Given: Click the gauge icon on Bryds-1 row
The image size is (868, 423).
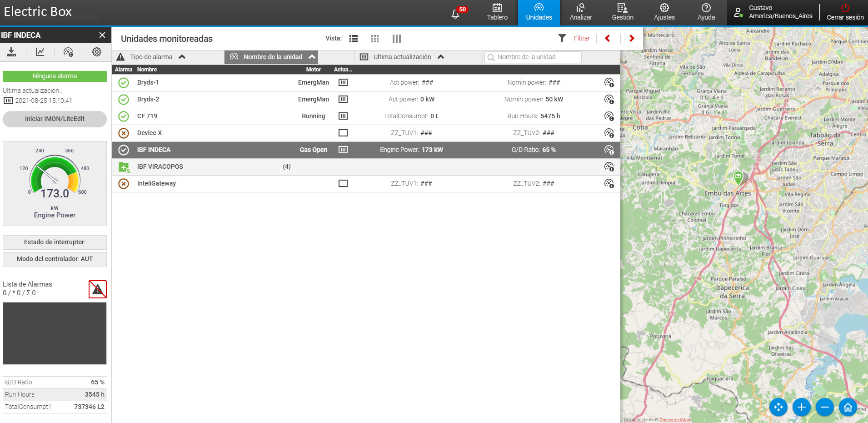Looking at the screenshot, I should point(609,82).
